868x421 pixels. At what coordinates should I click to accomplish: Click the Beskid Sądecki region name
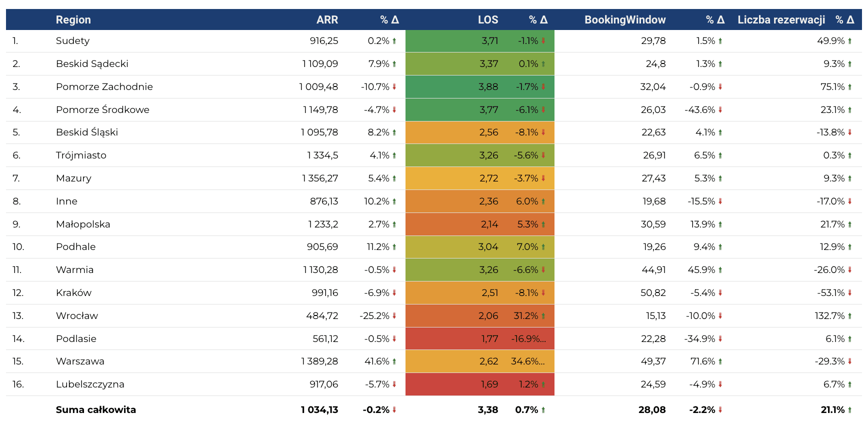click(x=92, y=64)
